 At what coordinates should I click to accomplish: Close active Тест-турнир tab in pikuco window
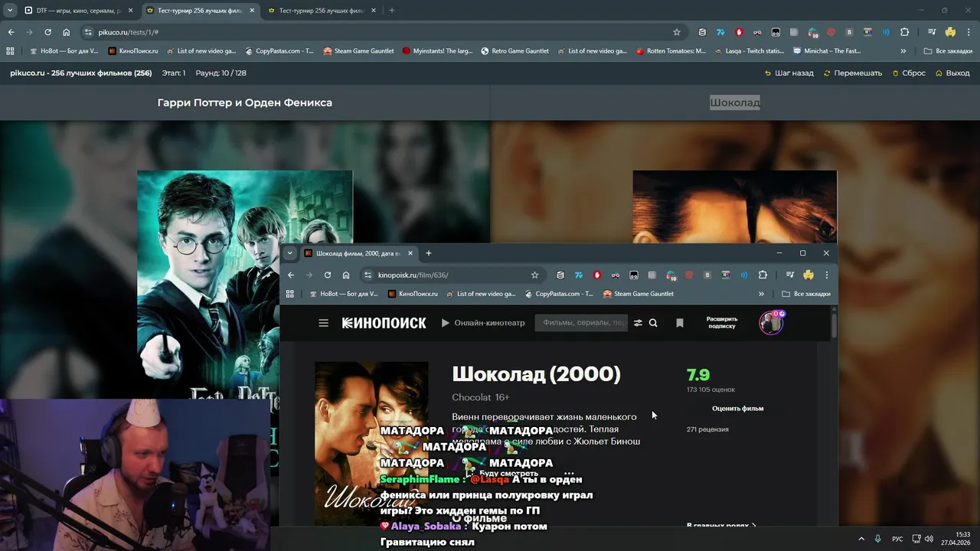[252, 11]
